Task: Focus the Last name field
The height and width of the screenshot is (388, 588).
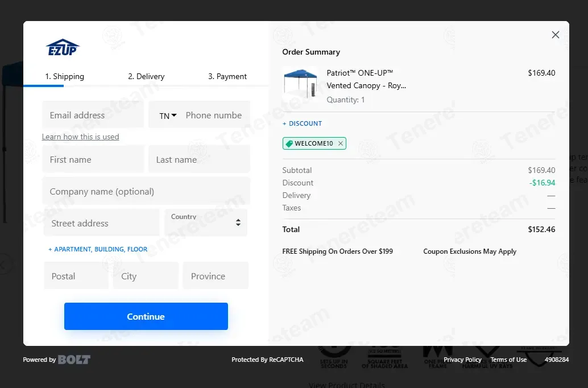Action: click(x=199, y=159)
